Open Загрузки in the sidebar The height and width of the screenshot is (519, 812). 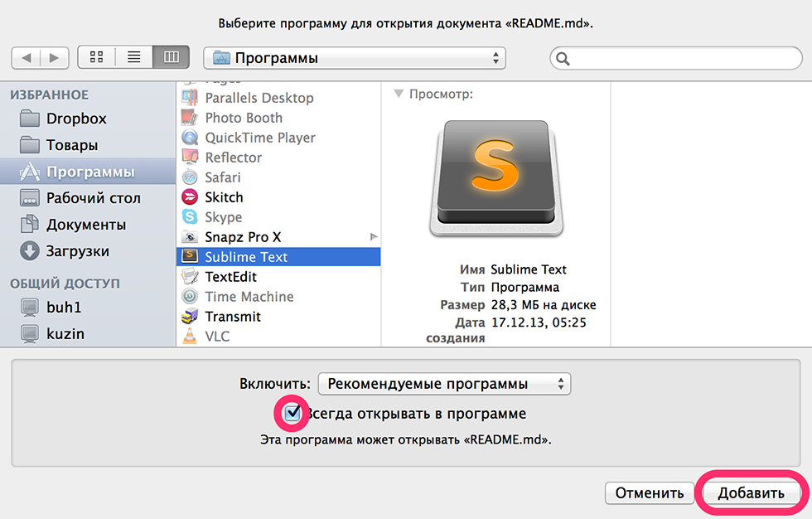click(88, 250)
